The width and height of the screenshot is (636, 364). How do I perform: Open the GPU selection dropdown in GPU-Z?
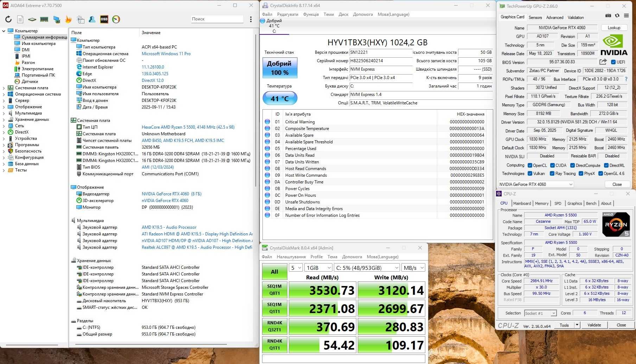tap(536, 184)
